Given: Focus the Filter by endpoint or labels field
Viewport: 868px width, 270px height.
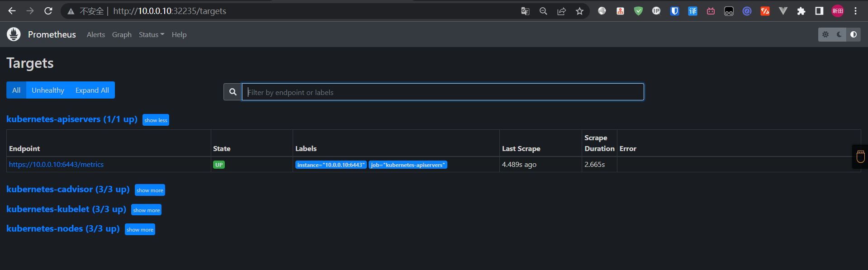Looking at the screenshot, I should click(x=443, y=92).
